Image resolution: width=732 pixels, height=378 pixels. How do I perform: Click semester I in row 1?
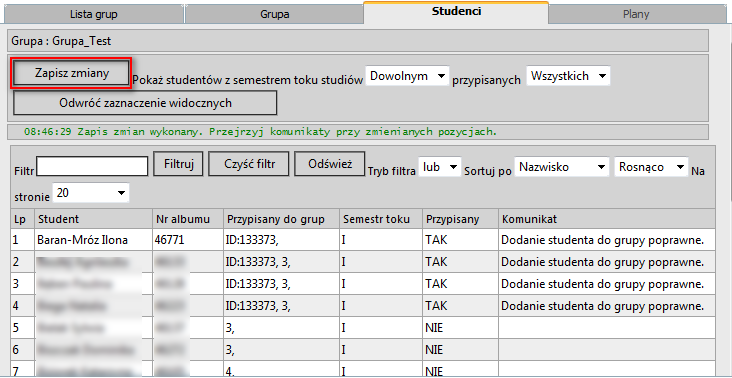[x=344, y=240]
